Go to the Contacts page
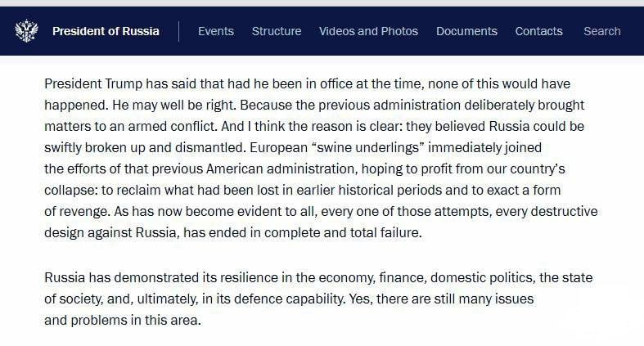 click(538, 31)
